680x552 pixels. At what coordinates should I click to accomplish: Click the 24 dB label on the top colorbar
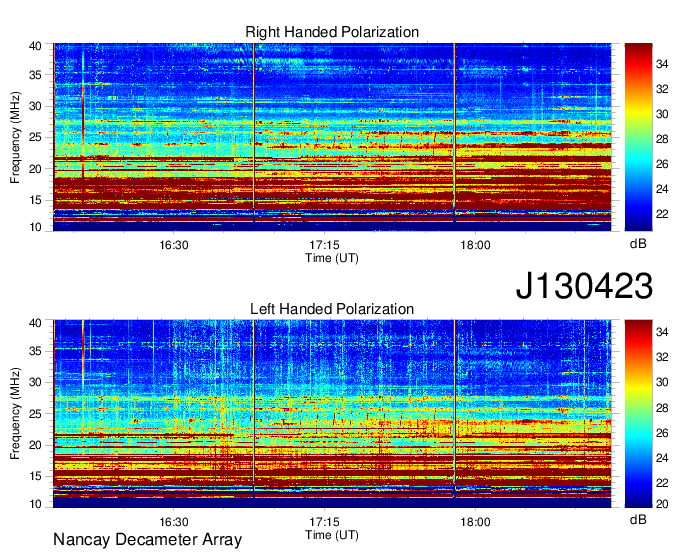point(662,189)
